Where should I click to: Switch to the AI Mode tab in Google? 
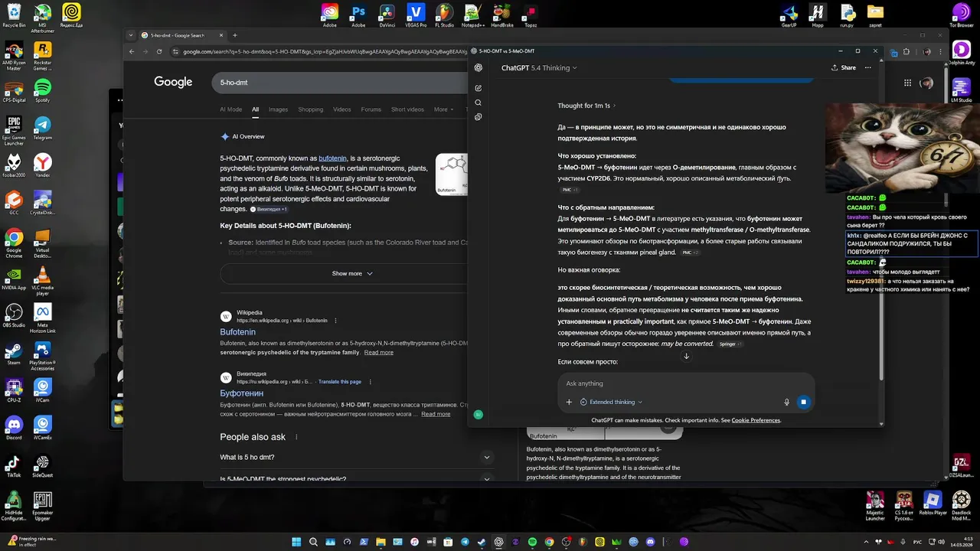pos(230,109)
